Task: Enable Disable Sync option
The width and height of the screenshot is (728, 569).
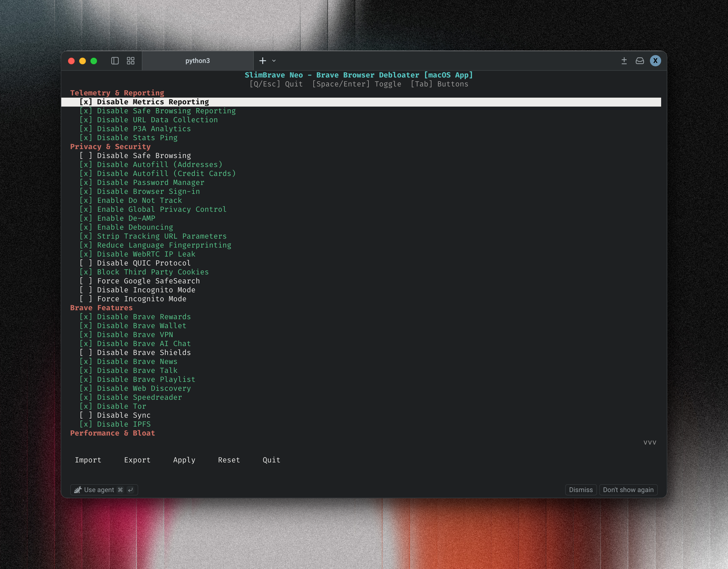Action: coord(115,416)
